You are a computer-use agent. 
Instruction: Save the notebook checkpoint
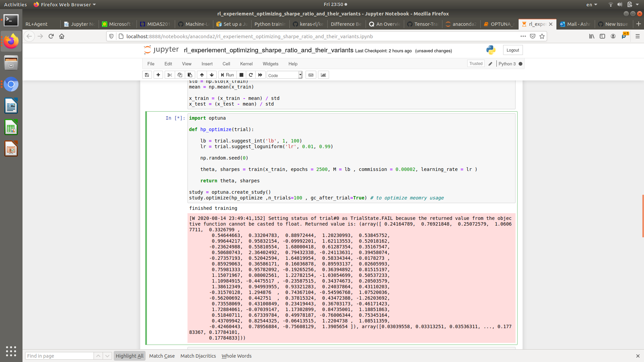coord(147,75)
